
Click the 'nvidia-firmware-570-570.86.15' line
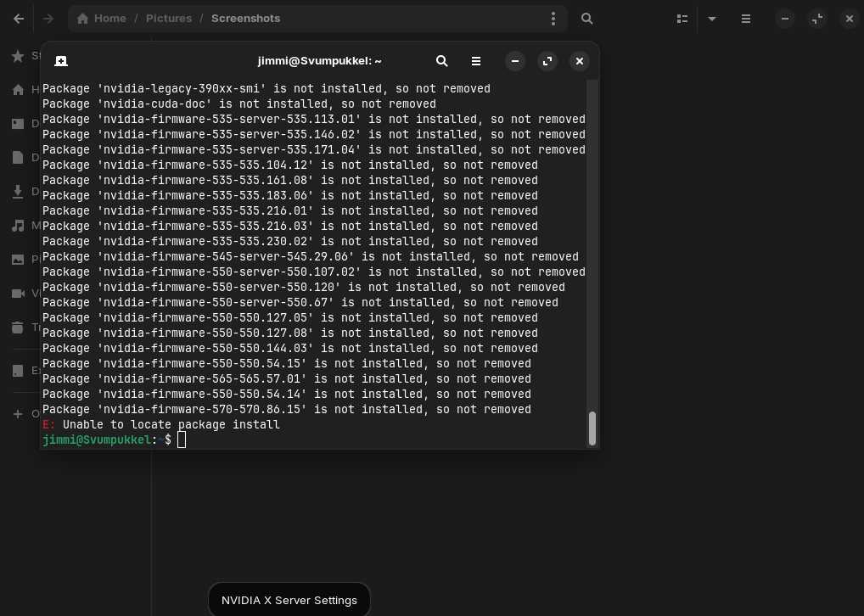pos(287,409)
